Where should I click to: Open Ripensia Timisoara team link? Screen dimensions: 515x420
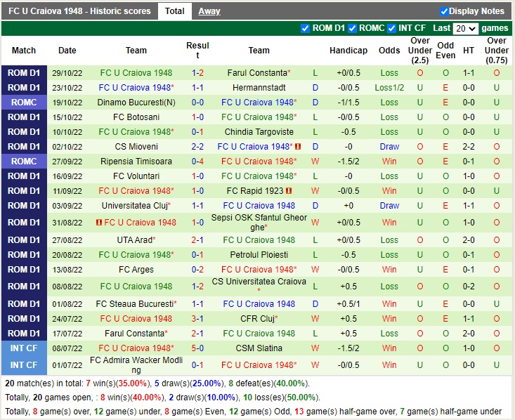tap(136, 162)
